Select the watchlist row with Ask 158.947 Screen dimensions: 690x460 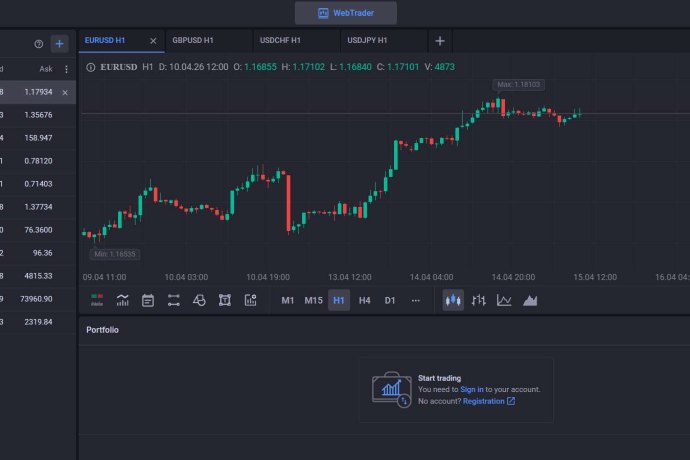[x=38, y=138]
